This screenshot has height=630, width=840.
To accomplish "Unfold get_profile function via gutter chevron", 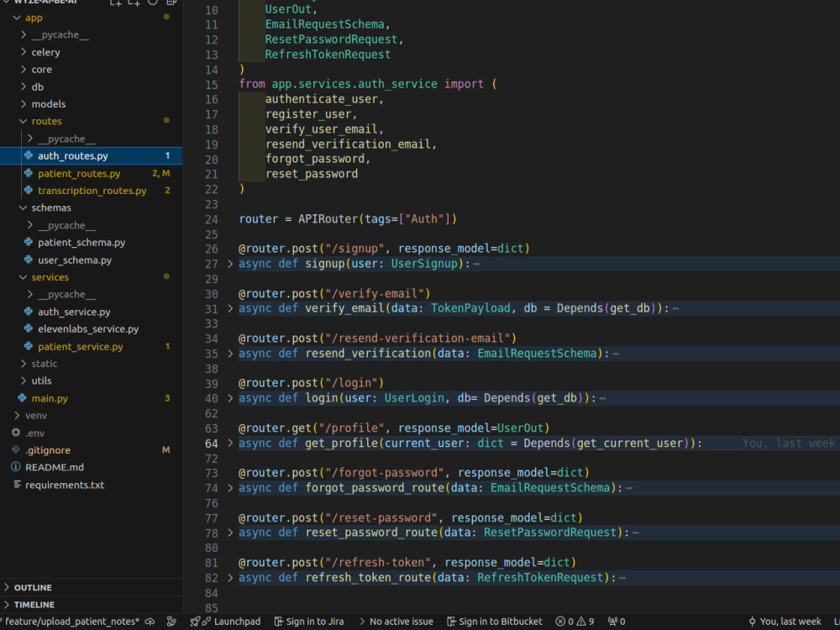I will click(230, 444).
